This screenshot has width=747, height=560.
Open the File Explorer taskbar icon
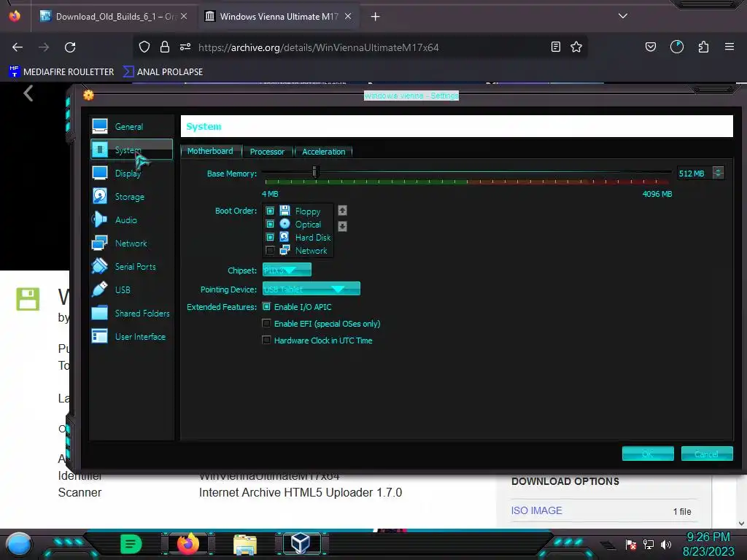pyautogui.click(x=245, y=544)
